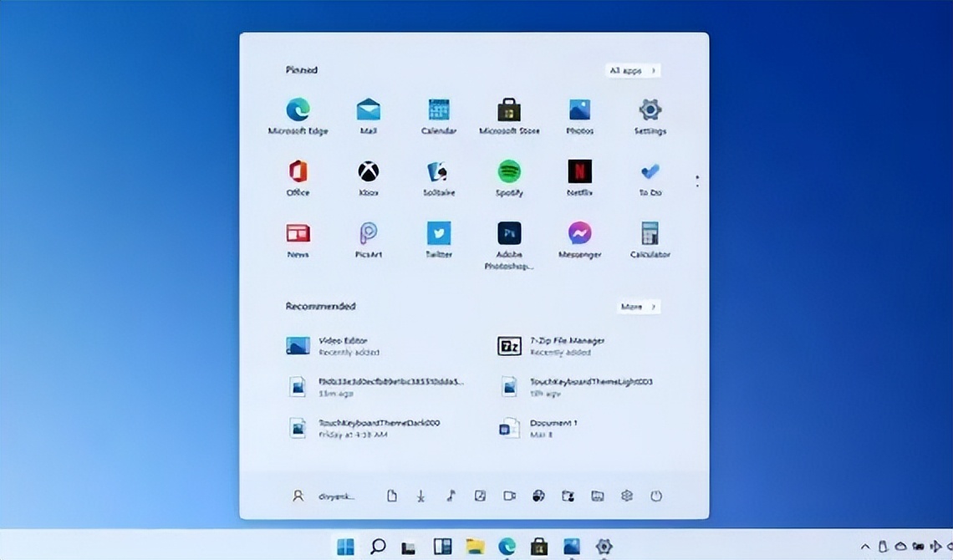Open Microsoft Store from pinned apps
Viewport: 953px width, 560px height.
tap(509, 113)
